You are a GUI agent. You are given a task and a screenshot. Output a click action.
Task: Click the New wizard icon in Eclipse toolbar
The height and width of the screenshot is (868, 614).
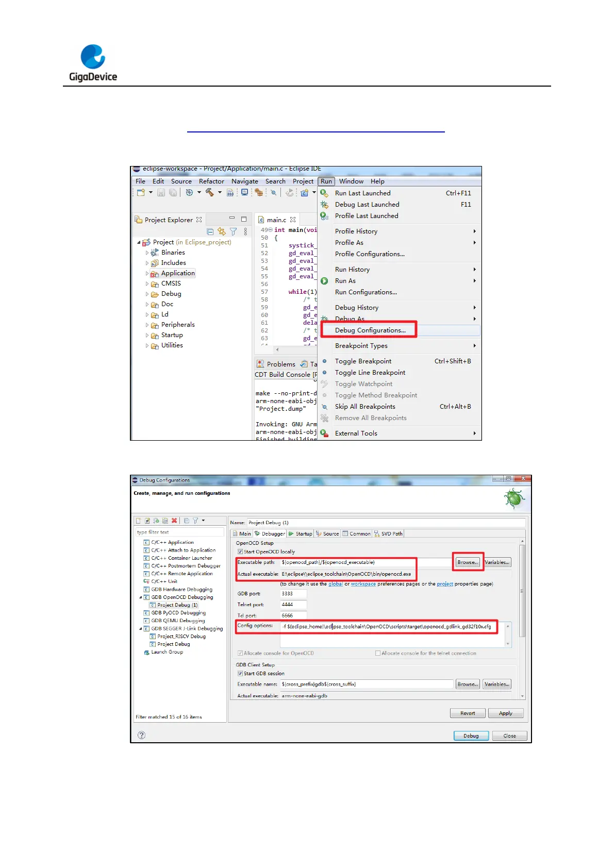click(141, 193)
